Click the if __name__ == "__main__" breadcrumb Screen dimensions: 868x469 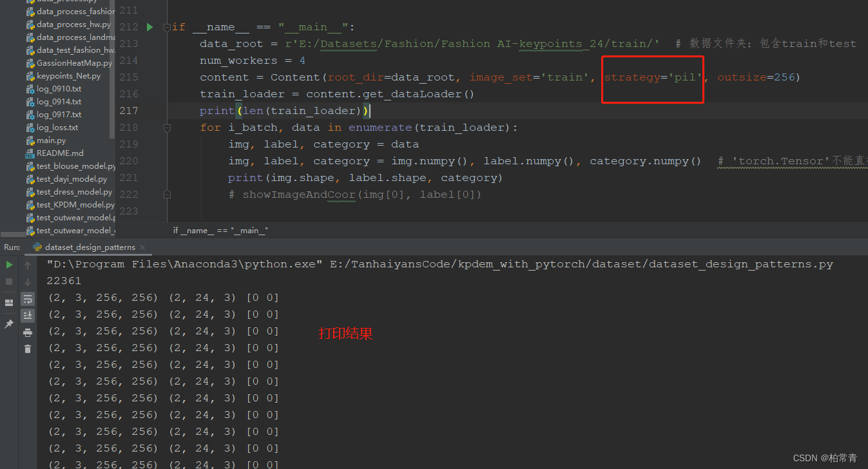pyautogui.click(x=220, y=231)
